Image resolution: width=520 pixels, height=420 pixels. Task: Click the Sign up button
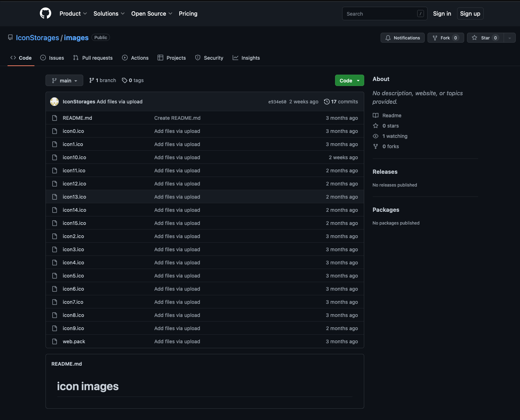pos(470,14)
